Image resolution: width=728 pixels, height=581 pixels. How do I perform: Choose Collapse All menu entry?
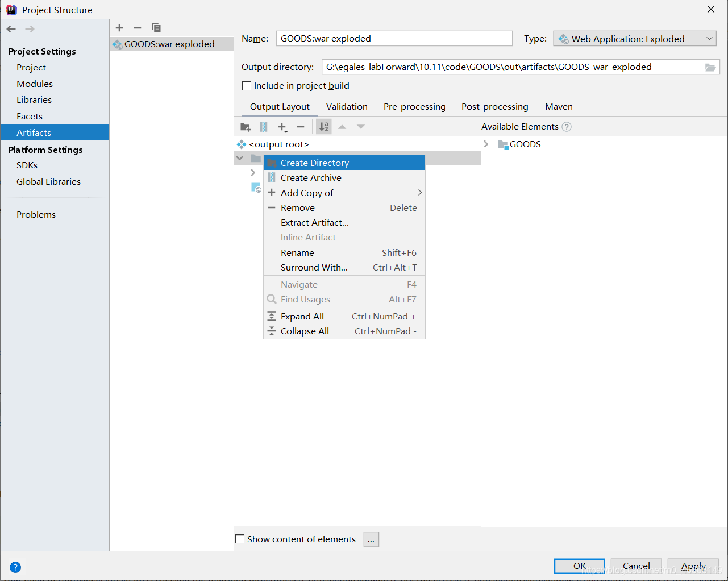pos(344,331)
